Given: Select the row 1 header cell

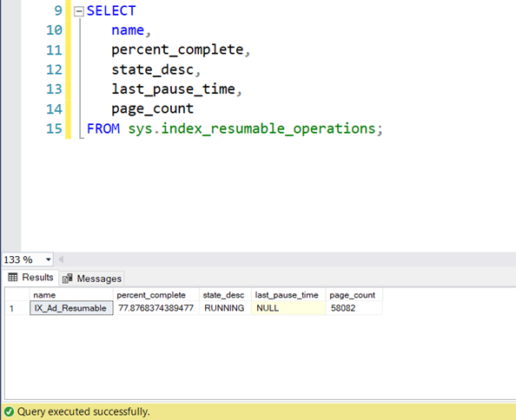Looking at the screenshot, I should coord(17,308).
